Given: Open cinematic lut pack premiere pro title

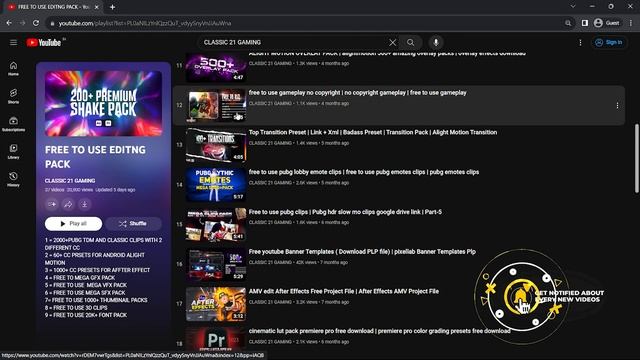Looking at the screenshot, I should click(380, 331).
